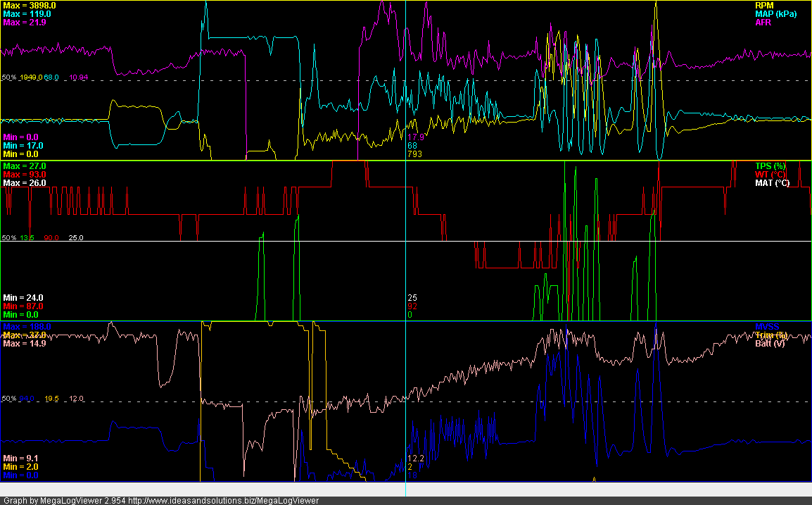Screen dimensions: 812x505
Task: Click the Max = 119.0 MAP readout
Action: (x=27, y=14)
